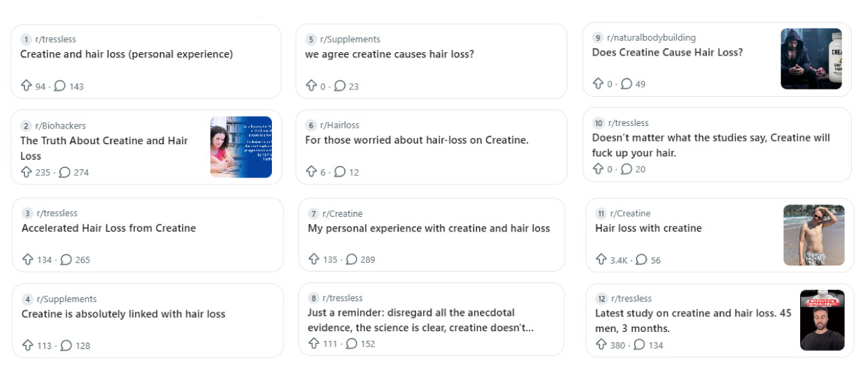Open comments on 'Just a reminder' post
The width and height of the screenshot is (868, 378).
pyautogui.click(x=352, y=343)
